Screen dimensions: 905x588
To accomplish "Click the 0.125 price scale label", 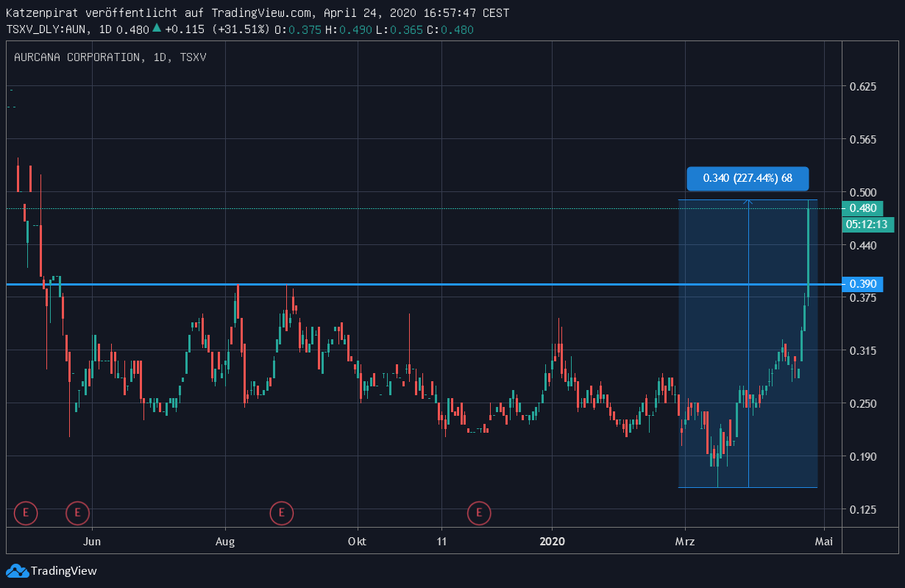I will pyautogui.click(x=862, y=509).
